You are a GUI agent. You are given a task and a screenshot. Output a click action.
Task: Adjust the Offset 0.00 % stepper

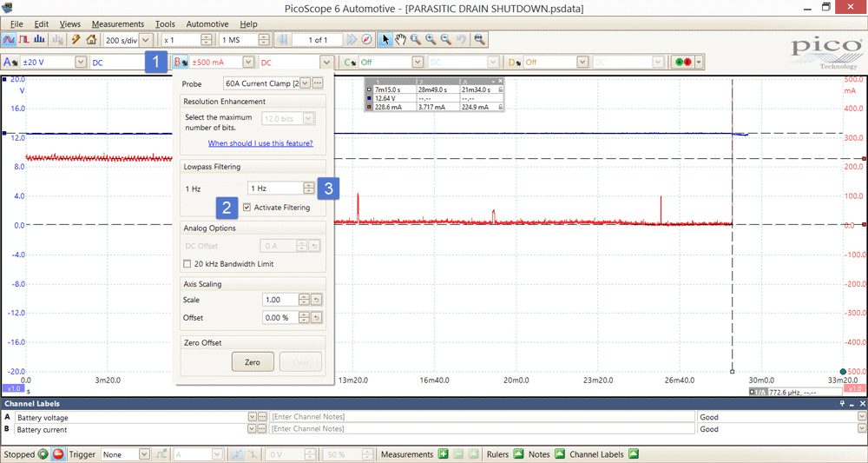click(x=304, y=317)
